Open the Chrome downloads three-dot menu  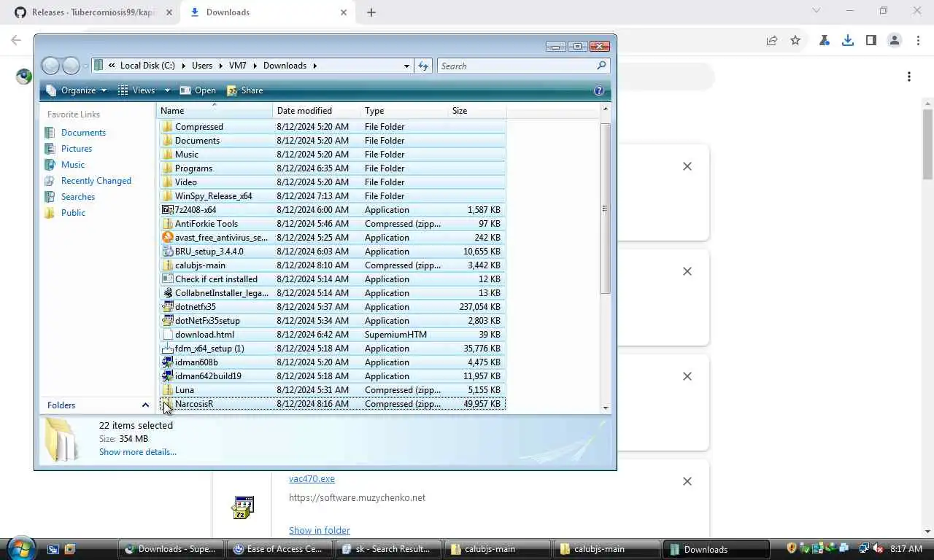pyautogui.click(x=909, y=77)
